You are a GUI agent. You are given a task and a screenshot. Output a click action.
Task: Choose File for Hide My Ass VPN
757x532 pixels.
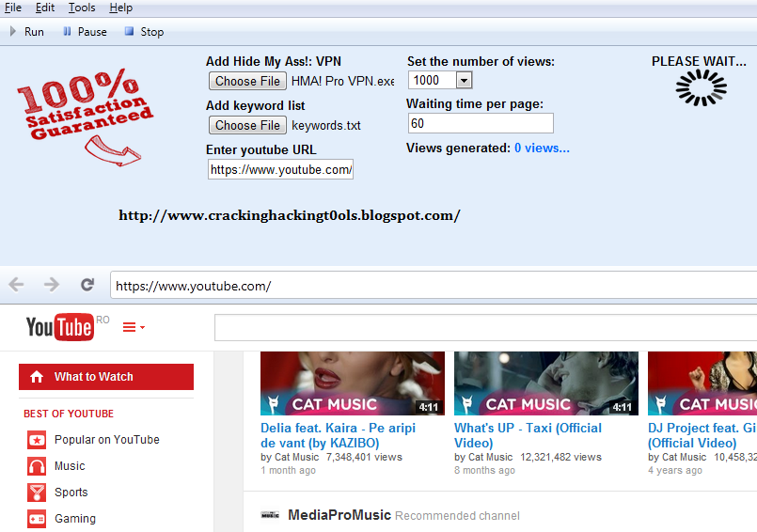coord(247,81)
